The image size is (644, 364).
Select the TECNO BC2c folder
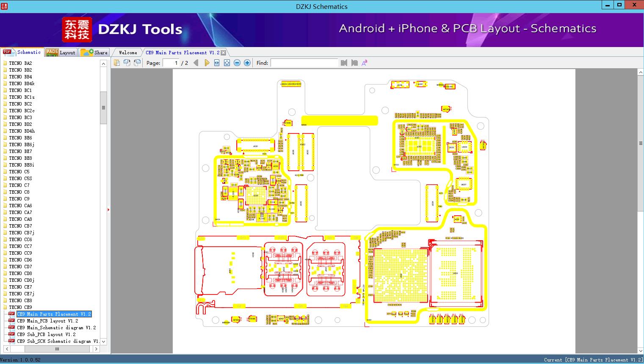click(x=22, y=111)
